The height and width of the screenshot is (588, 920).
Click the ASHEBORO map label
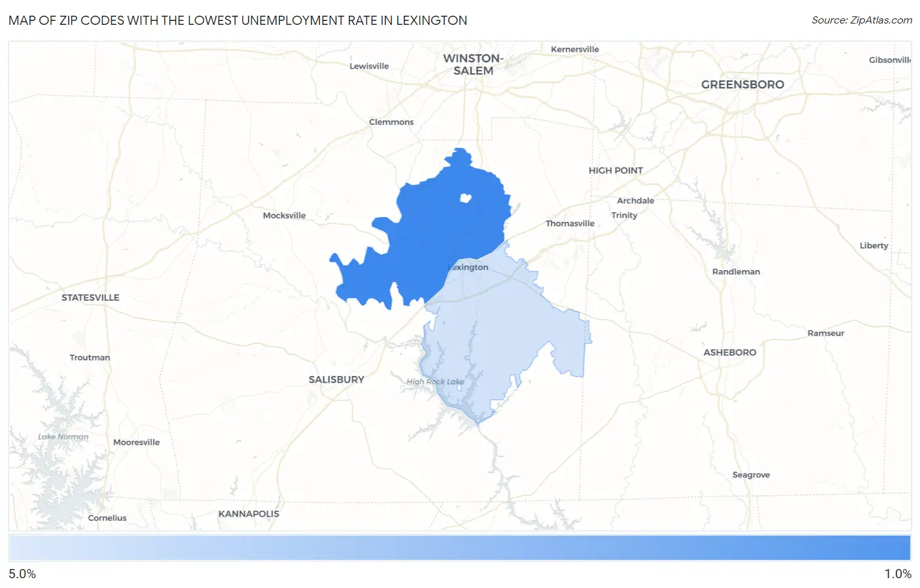[730, 353]
